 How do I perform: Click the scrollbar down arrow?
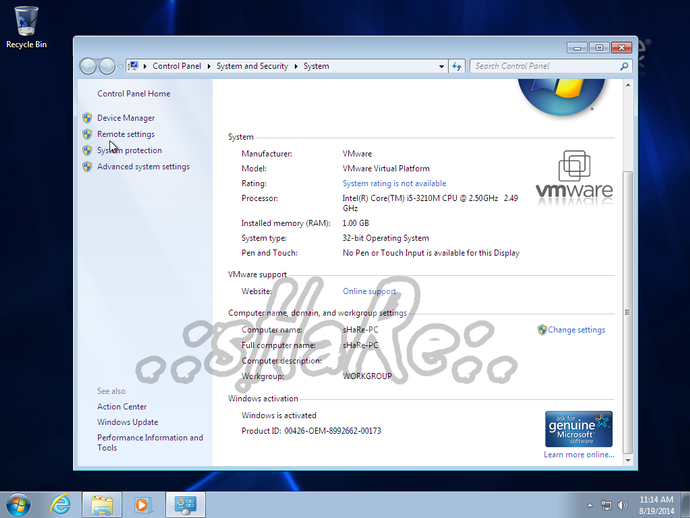(x=628, y=460)
